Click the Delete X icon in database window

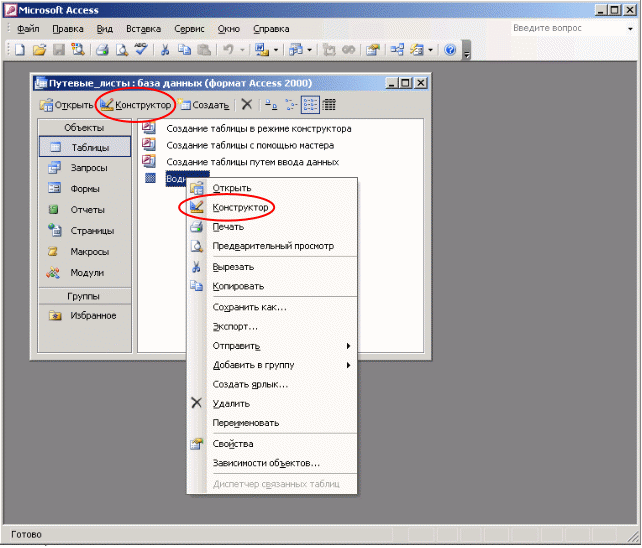click(246, 104)
